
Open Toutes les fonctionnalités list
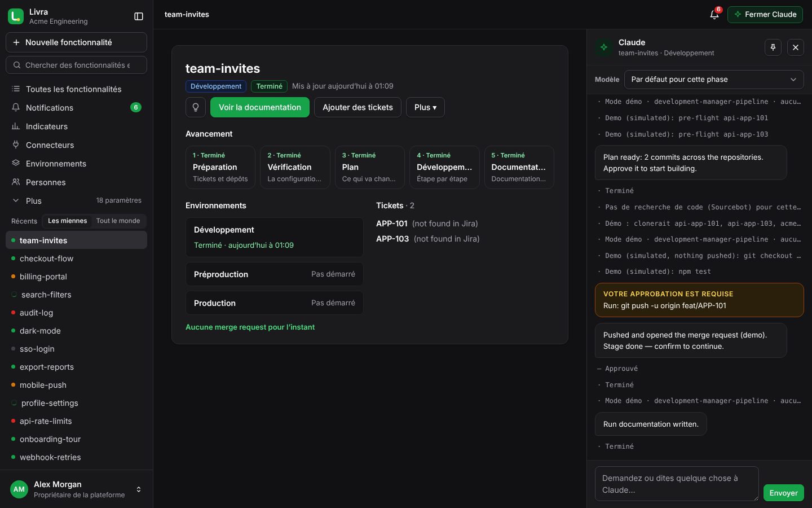point(76,89)
